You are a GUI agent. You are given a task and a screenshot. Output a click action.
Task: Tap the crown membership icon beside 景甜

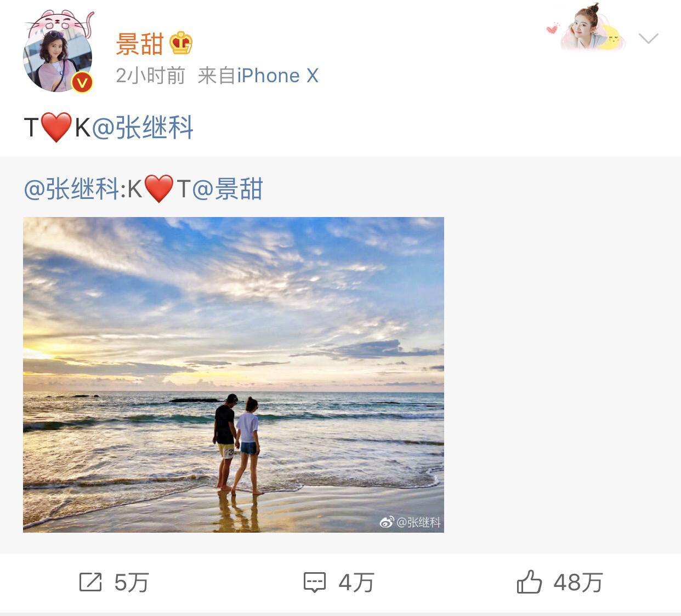181,43
